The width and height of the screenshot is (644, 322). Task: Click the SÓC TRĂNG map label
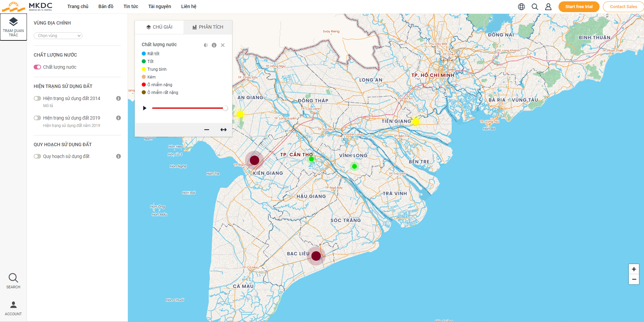tap(346, 220)
